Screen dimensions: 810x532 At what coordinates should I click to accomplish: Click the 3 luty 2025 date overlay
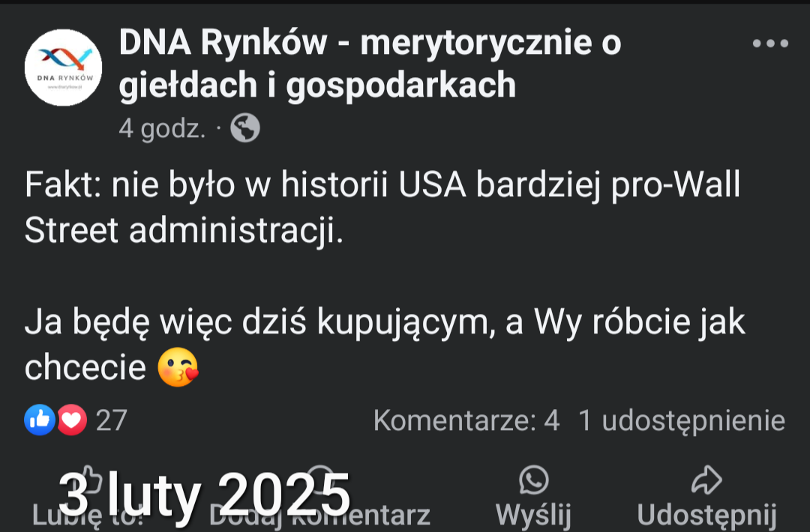[205, 495]
